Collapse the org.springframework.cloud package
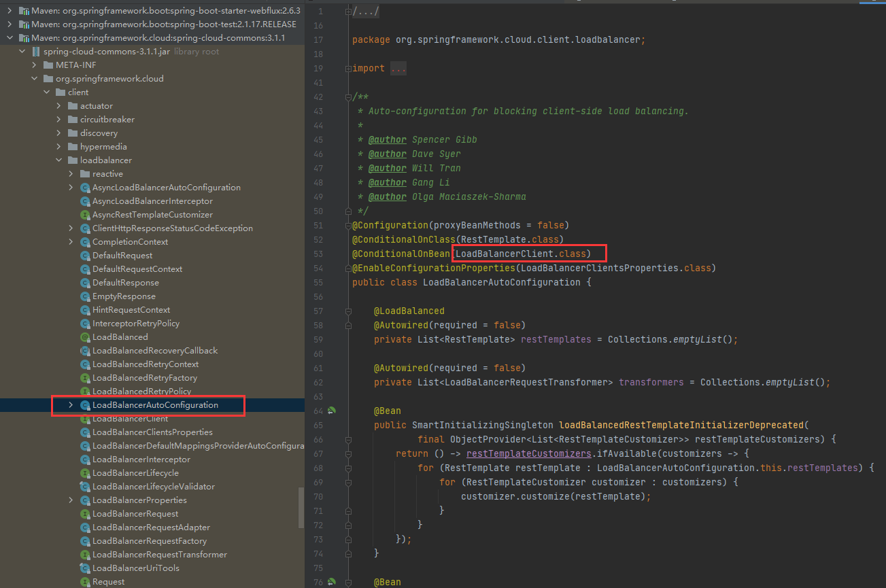 tap(35, 79)
